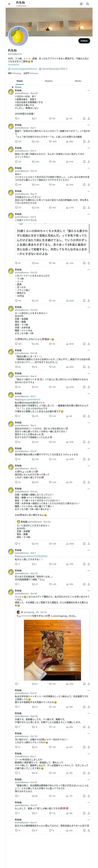Image resolution: width=98 pixels, height=868 pixels.
Task: Open the three-dot menu on Oct 3 post
Action: (x=89, y=148)
